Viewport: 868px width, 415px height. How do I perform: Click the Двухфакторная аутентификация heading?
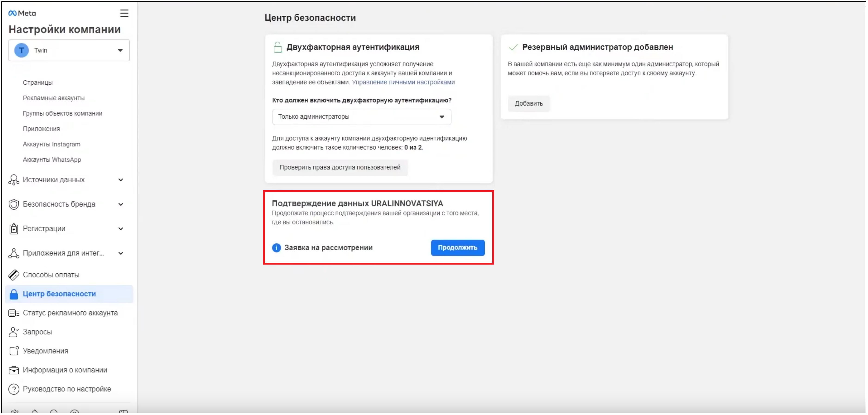[353, 47]
